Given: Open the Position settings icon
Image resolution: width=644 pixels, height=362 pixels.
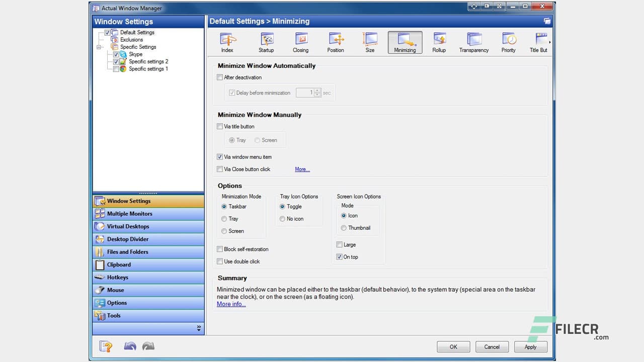Looking at the screenshot, I should coord(335,42).
